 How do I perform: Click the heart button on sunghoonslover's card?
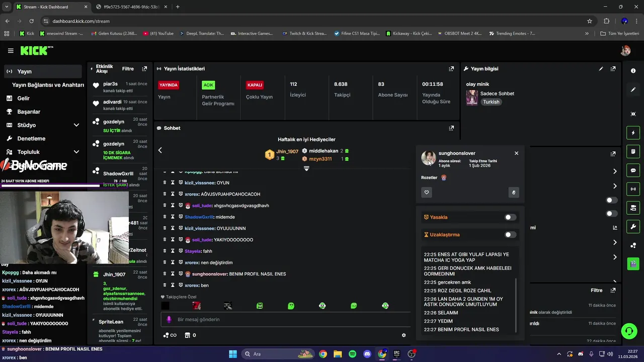tap(427, 193)
